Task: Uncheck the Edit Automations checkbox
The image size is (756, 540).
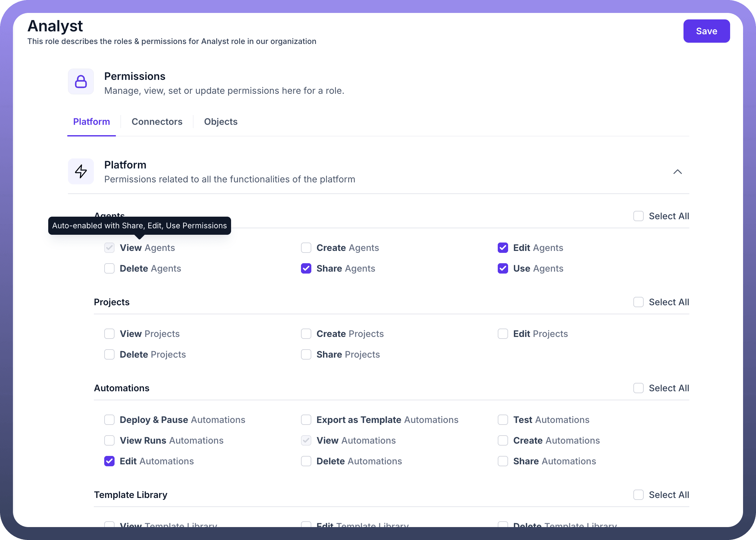Action: click(x=109, y=461)
